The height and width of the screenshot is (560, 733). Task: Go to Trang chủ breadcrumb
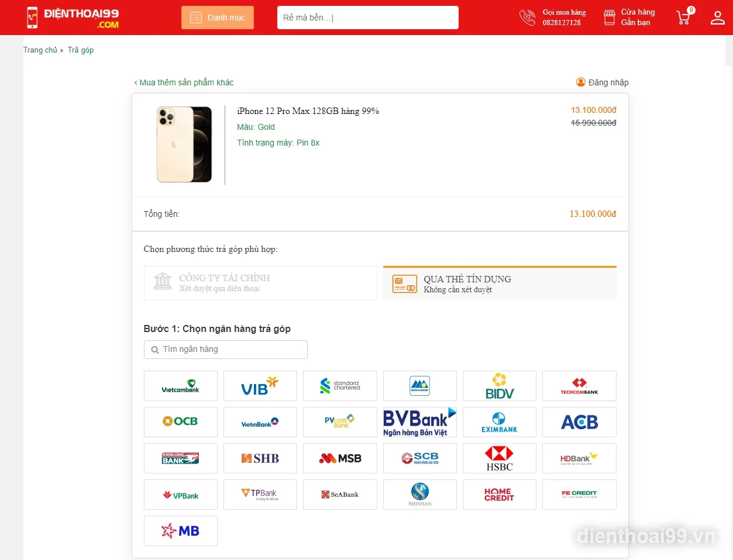[40, 50]
